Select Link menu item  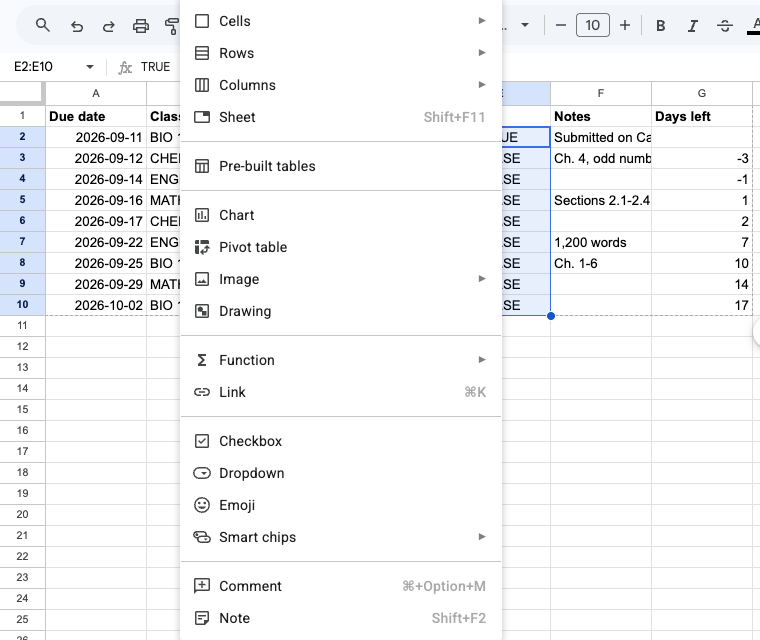[341, 392]
